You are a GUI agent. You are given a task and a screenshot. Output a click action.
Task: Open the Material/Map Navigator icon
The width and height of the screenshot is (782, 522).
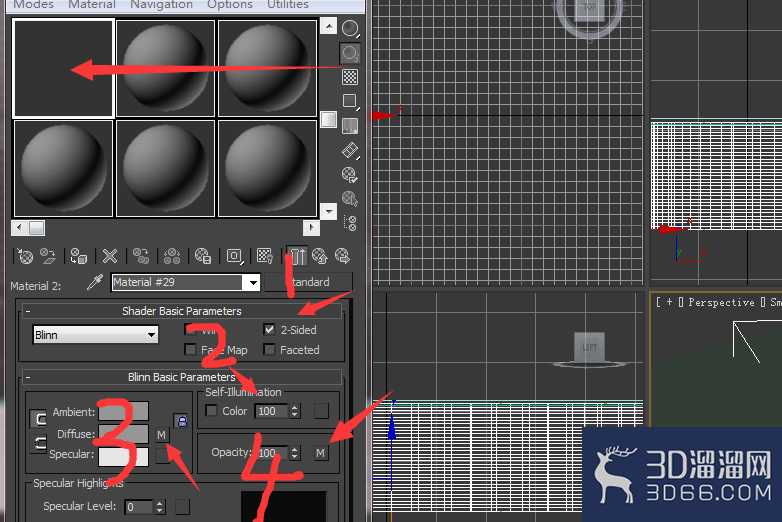(x=350, y=223)
